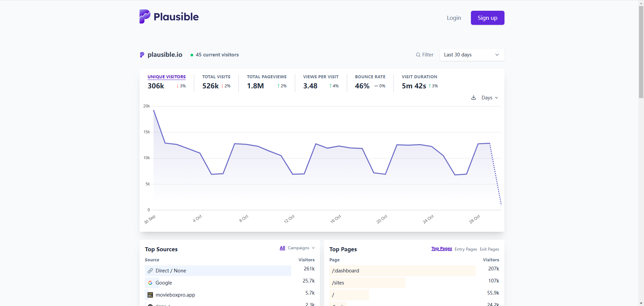Click the page vertical scrollbar thumb
The height and width of the screenshot is (306, 644).
(641, 52)
